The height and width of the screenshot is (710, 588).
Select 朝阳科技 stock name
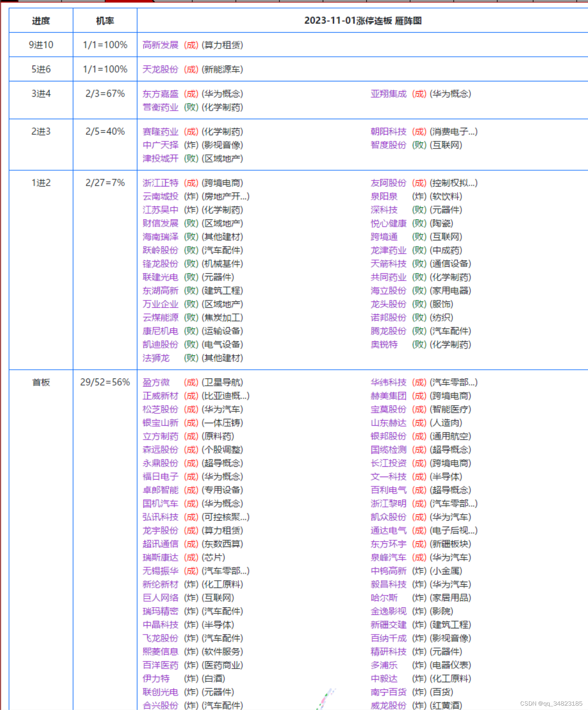[388, 132]
